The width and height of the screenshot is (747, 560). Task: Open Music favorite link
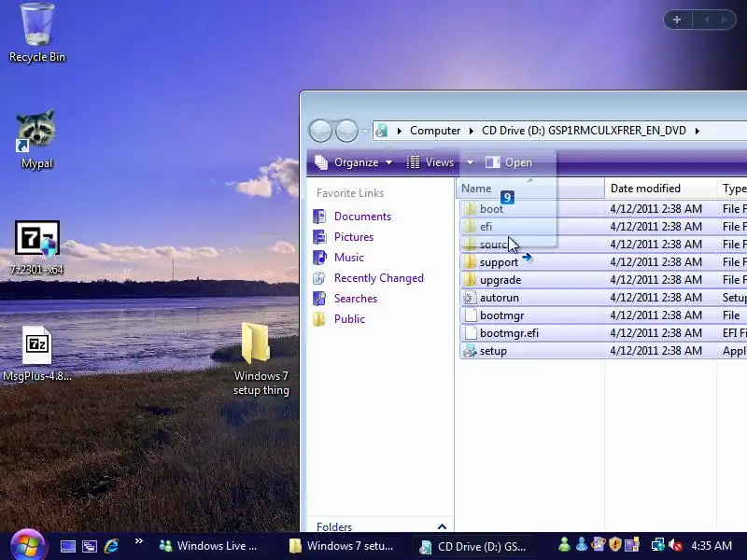click(x=348, y=258)
